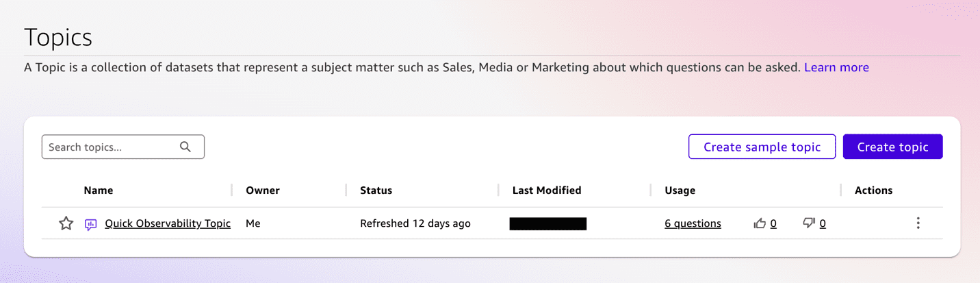Click the thumbs-up count of 0

click(773, 223)
